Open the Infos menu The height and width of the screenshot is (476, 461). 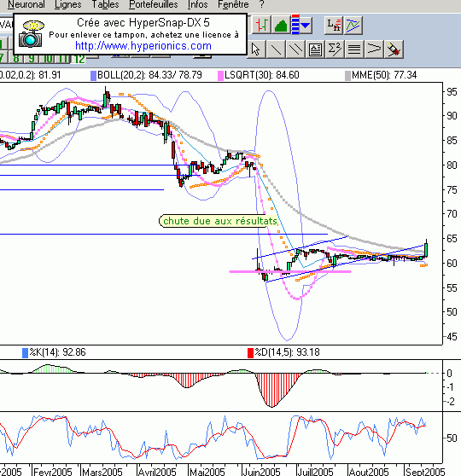198,4
